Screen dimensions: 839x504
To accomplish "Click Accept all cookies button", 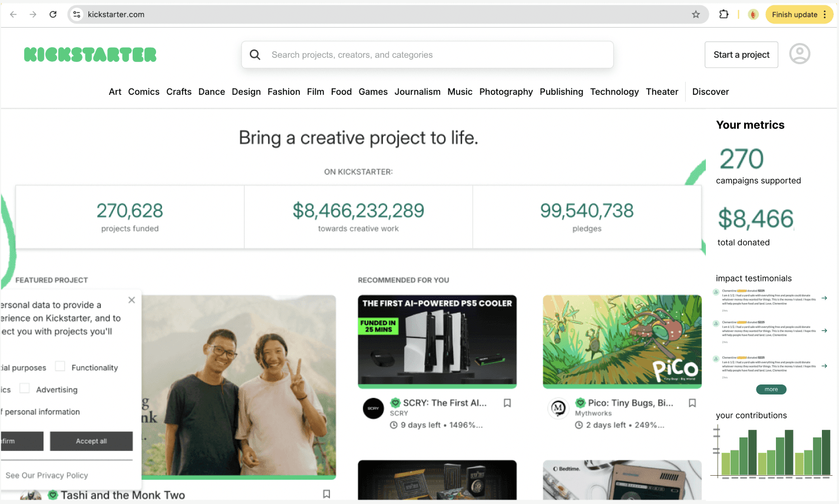I will coord(91,441).
